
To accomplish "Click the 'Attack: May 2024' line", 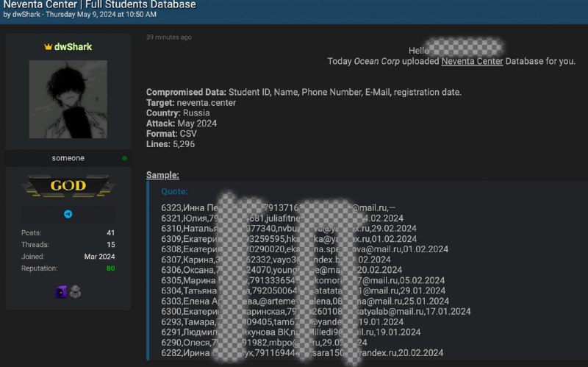I will tap(182, 124).
